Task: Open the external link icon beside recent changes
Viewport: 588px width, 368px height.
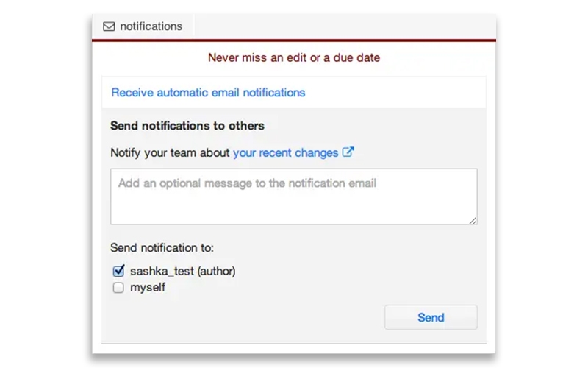Action: [348, 153]
